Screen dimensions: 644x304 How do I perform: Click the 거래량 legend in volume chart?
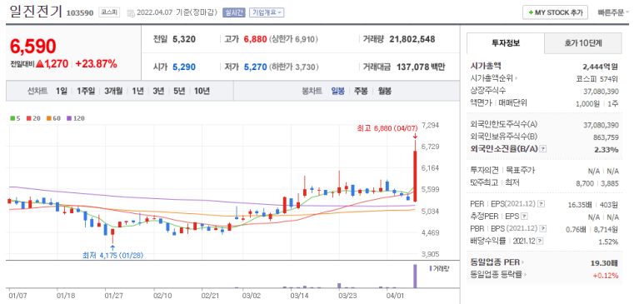point(440,268)
